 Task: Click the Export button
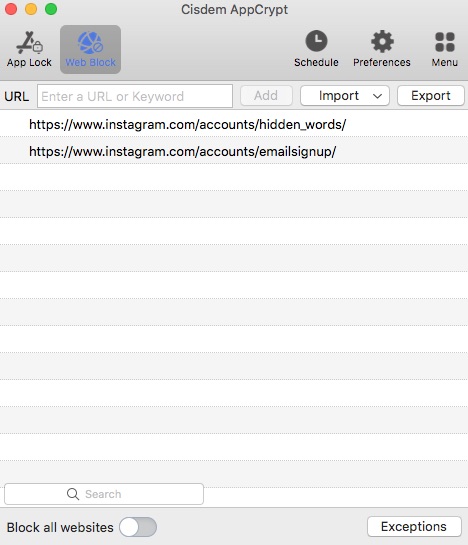coord(431,96)
